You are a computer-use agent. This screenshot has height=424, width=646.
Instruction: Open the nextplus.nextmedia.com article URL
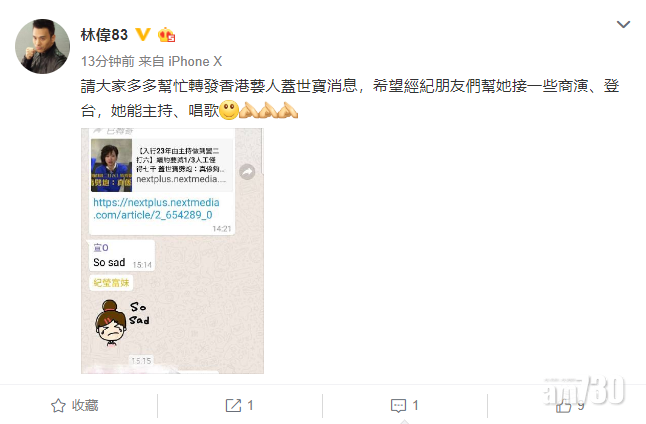[x=156, y=208]
